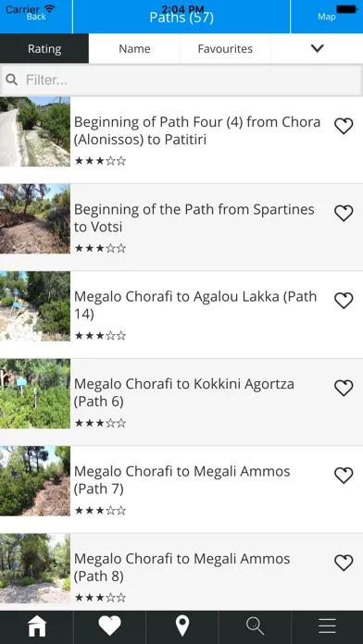Image resolution: width=363 pixels, height=644 pixels.
Task: Sort paths by Name tab
Action: pos(134,48)
